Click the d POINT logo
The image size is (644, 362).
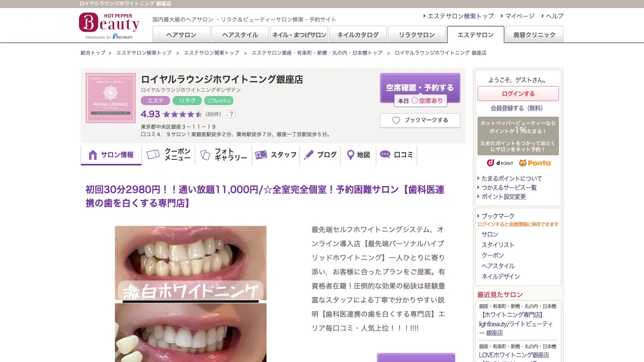click(500, 163)
